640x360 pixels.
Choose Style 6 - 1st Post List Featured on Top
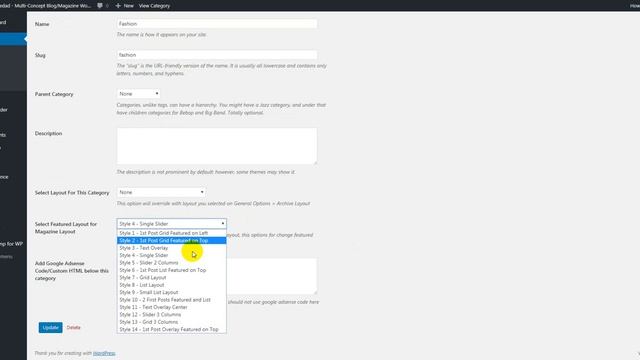click(171, 270)
